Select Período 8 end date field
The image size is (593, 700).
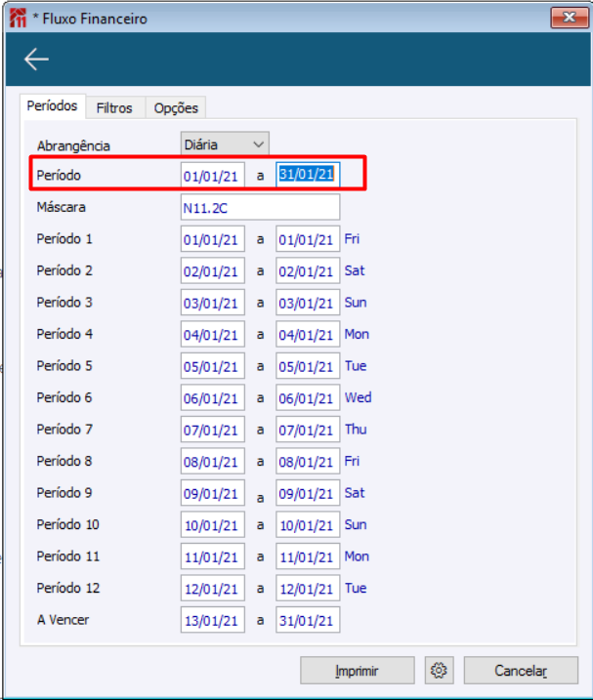(x=308, y=461)
